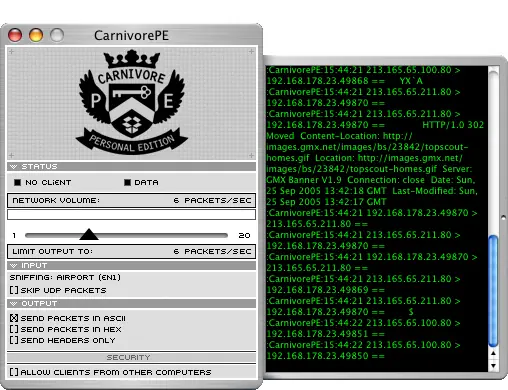Image resolution: width=508 pixels, height=390 pixels.
Task: Click the CarnivorePE window title
Action: 131,35
